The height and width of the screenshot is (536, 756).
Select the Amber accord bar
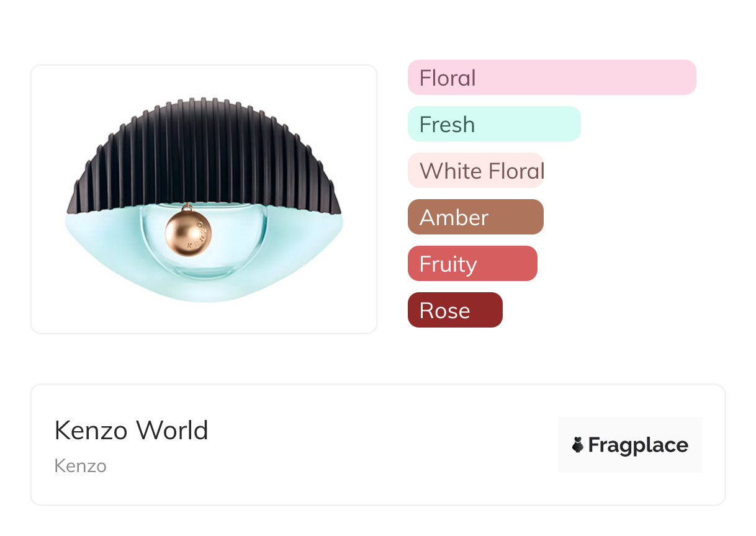point(475,217)
